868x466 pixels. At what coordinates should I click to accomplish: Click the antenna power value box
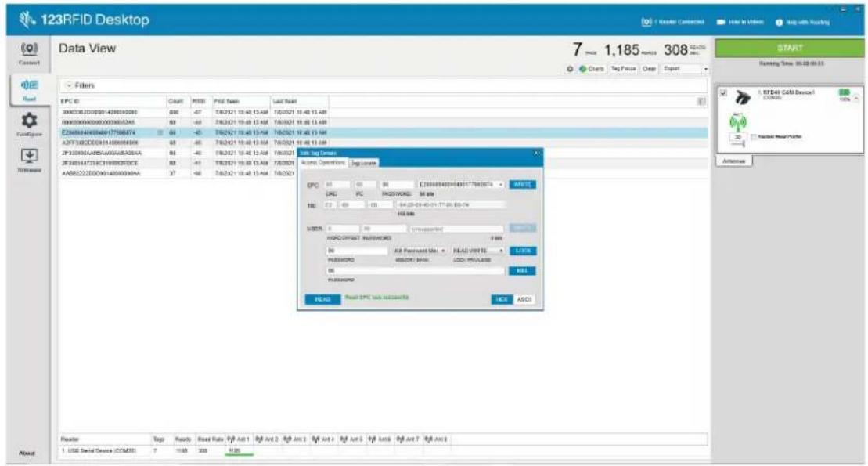(x=737, y=137)
